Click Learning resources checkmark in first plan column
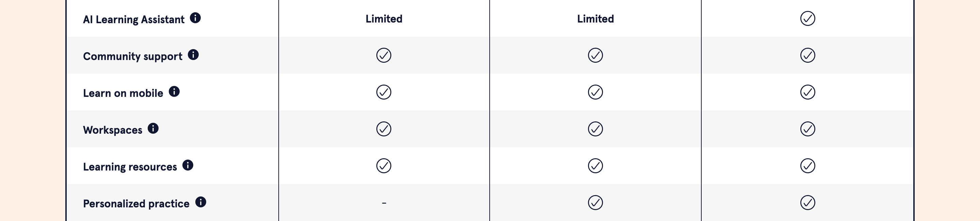This screenshot has height=221, width=980. 384,166
